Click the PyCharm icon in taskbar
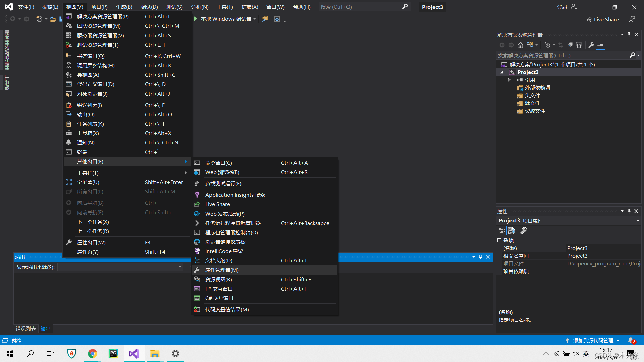 pos(113,354)
